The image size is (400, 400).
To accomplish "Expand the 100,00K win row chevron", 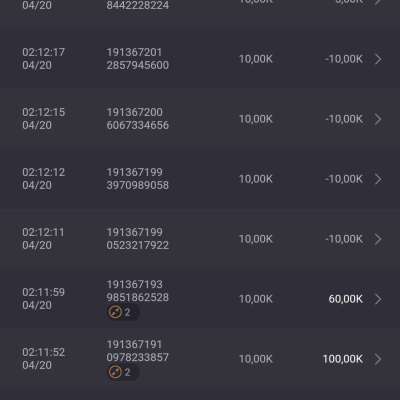I will [378, 359].
